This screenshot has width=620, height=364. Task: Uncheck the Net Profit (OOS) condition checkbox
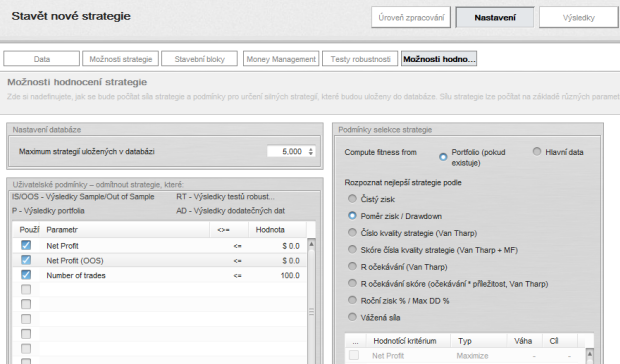coord(26,260)
